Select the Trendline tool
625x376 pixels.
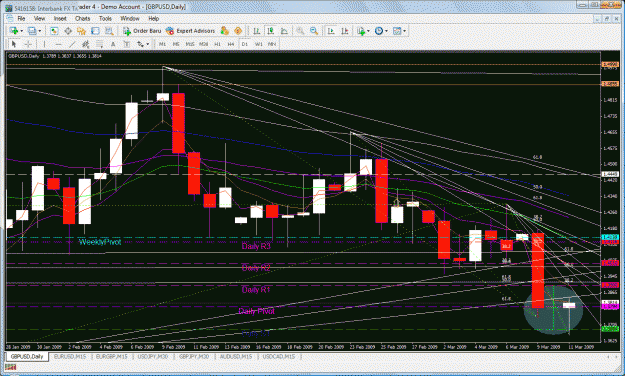72,44
